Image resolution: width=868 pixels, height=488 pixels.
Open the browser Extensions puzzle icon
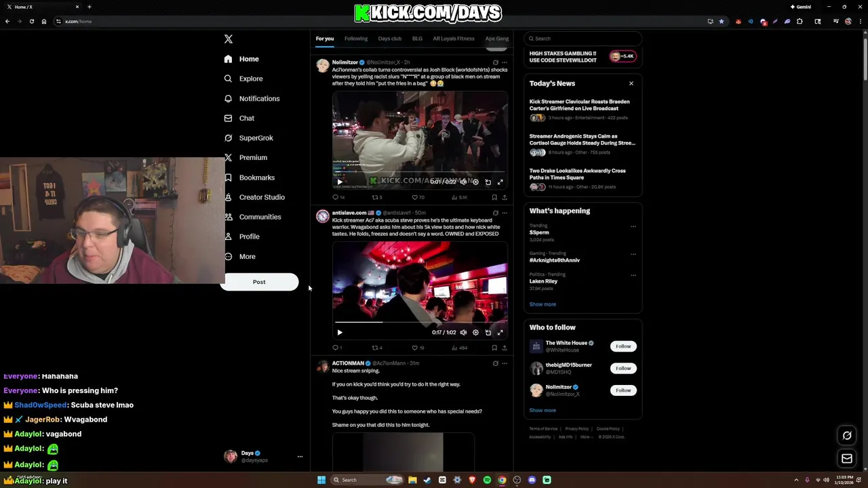[x=800, y=21]
